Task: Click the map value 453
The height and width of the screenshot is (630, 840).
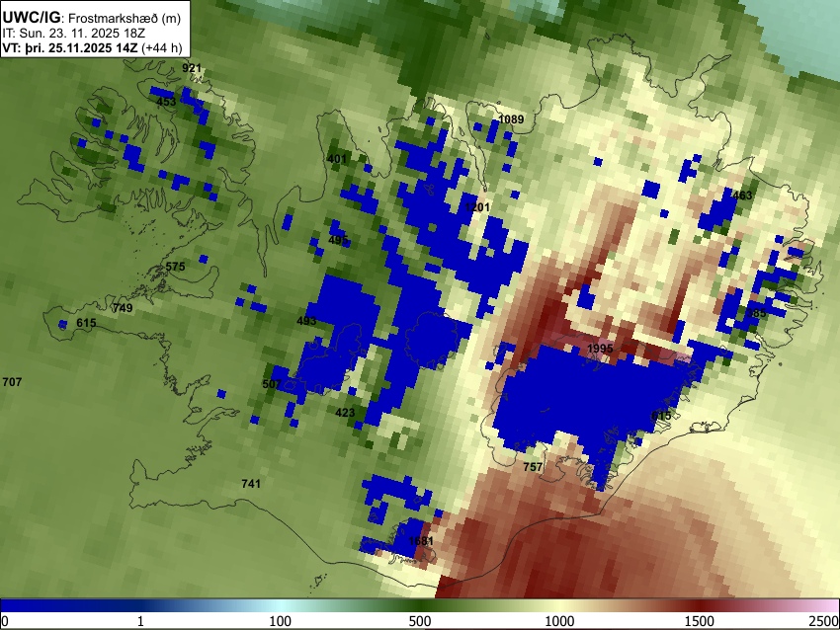Action: pos(167,102)
